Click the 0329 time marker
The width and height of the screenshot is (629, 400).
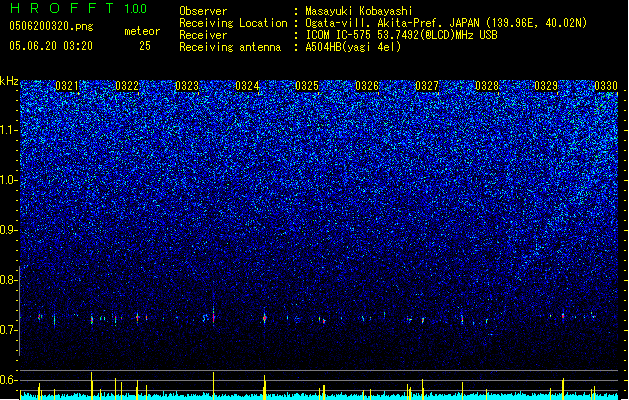point(546,86)
